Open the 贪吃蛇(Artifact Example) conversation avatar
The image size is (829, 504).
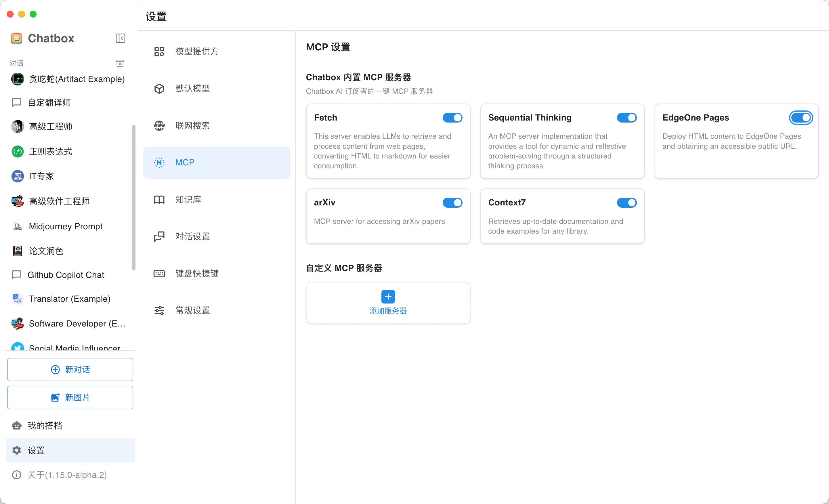click(18, 79)
